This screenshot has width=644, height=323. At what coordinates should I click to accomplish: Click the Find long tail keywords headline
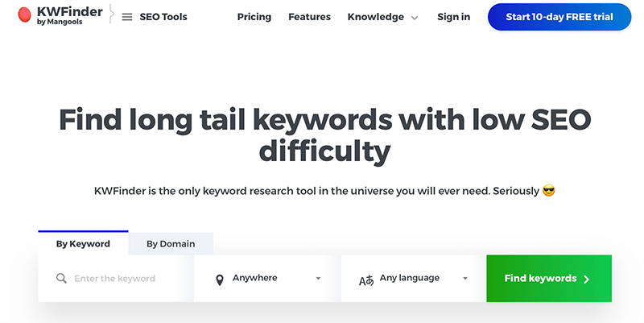click(325, 135)
